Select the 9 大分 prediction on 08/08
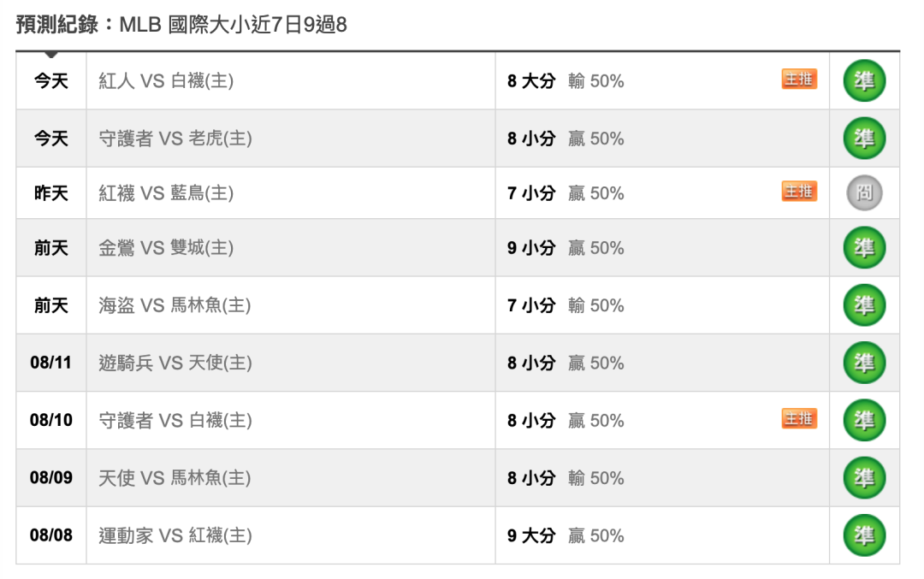The height and width of the screenshot is (579, 924). click(x=531, y=535)
